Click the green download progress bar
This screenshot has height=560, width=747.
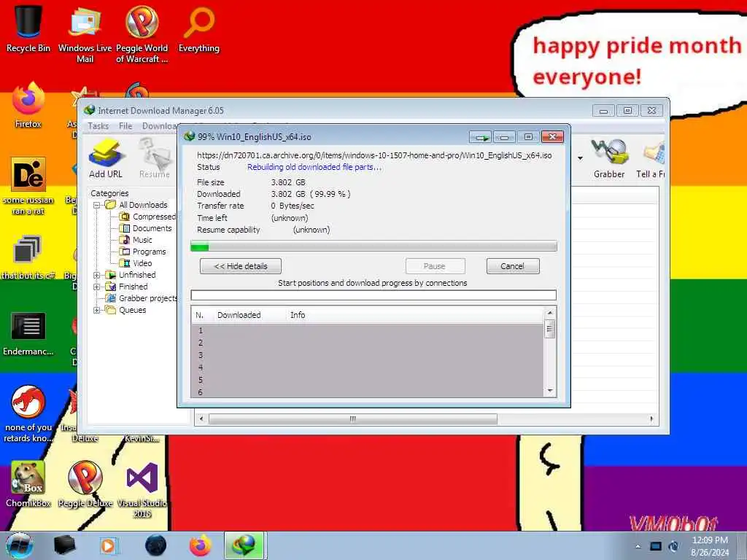(x=373, y=246)
